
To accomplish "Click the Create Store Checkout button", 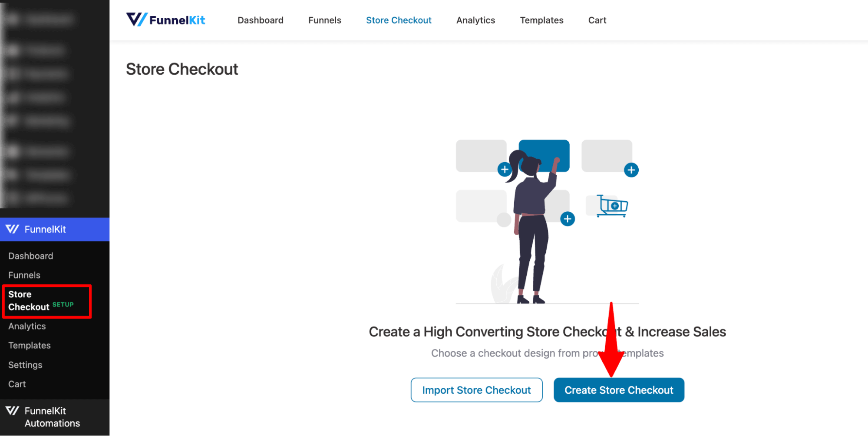I will pyautogui.click(x=618, y=390).
